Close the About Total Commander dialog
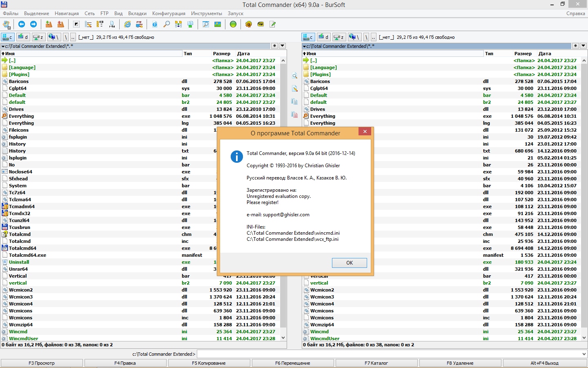The height and width of the screenshot is (368, 588). (x=365, y=131)
